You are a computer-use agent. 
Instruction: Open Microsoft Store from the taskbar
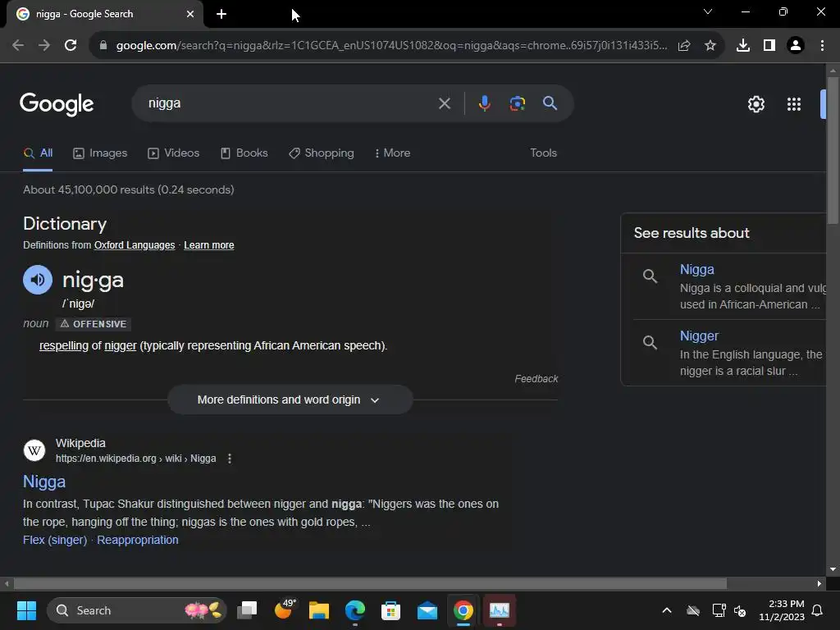(390, 610)
